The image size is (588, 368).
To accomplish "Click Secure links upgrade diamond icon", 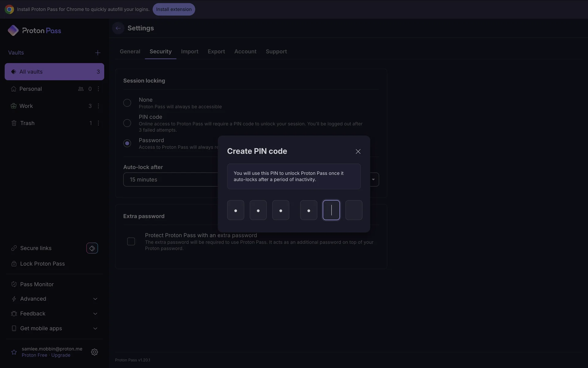I will point(92,248).
